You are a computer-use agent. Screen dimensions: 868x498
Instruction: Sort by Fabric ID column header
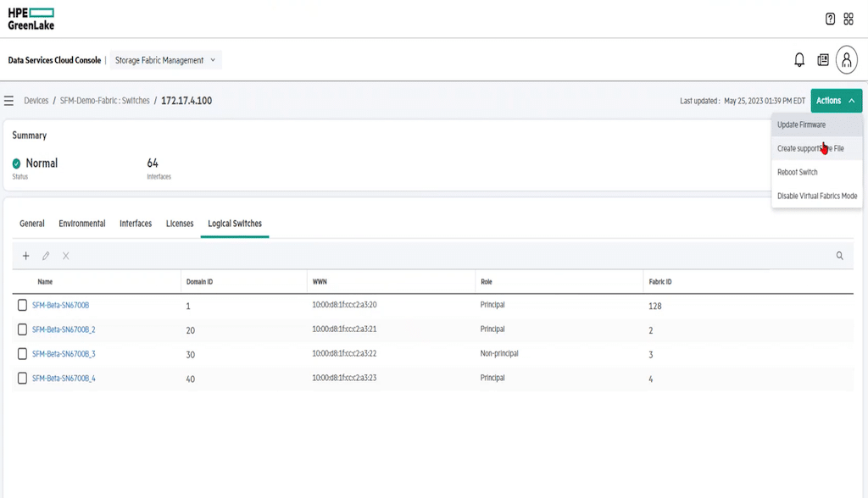coord(659,282)
